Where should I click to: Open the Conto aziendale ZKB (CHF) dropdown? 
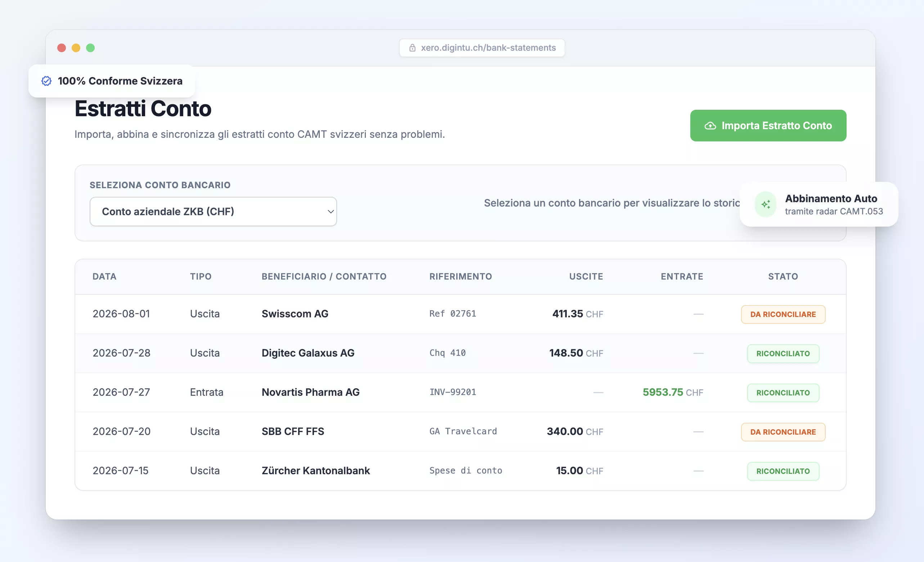(x=213, y=212)
